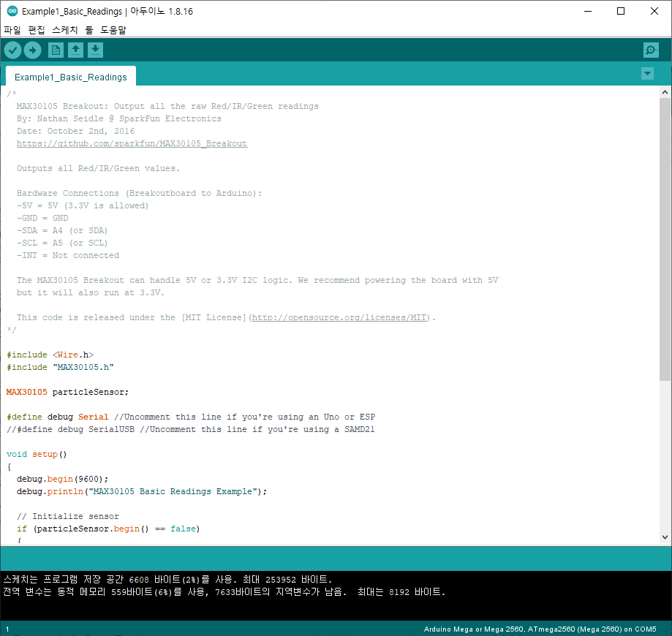Image resolution: width=672 pixels, height=636 pixels.
Task: Click console line showing 559바이트 dynamic memory
Action: click(x=224, y=592)
